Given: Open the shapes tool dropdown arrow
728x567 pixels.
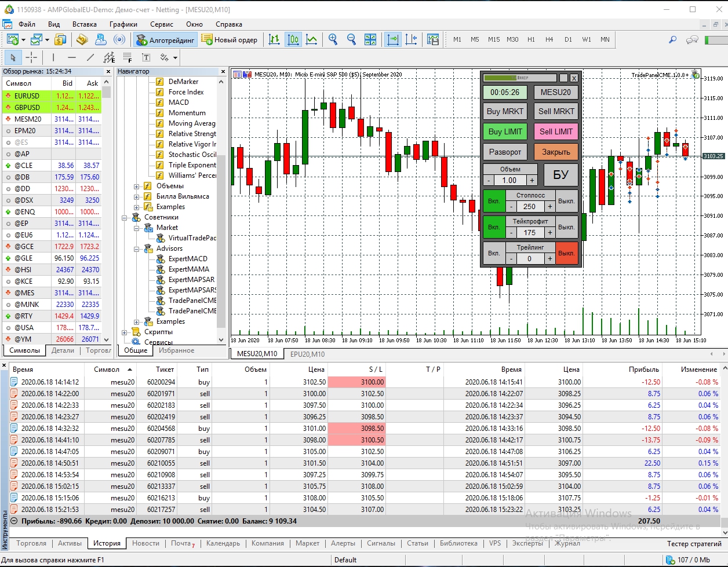Looking at the screenshot, I should [174, 58].
